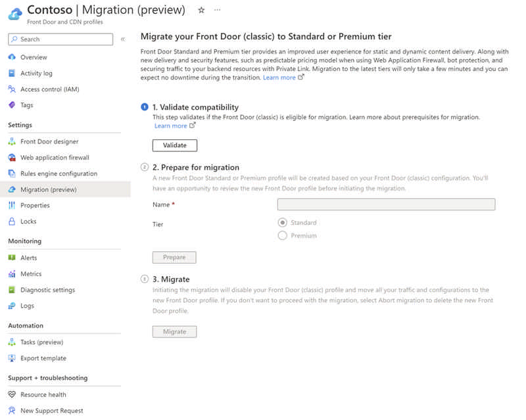Click the New Support Request icon
This screenshot has width=526, height=420.
coord(12,411)
